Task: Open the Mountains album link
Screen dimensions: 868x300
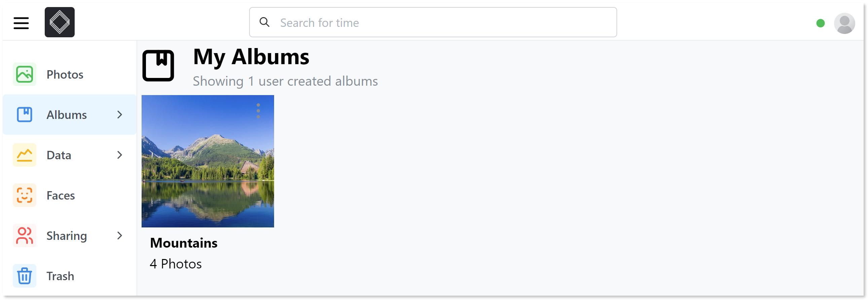Action: coord(207,161)
